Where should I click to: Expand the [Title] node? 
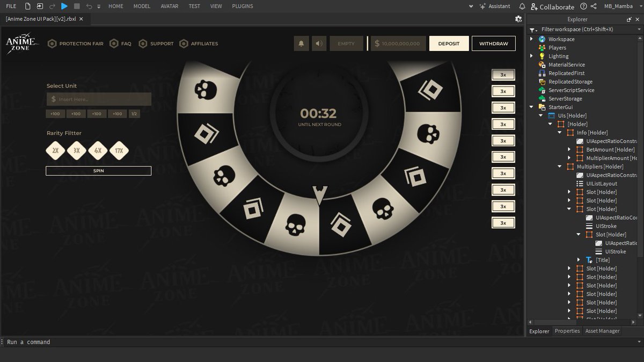coord(579,260)
